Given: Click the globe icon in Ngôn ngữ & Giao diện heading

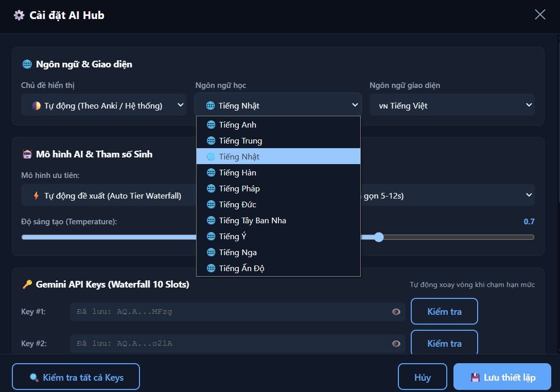Looking at the screenshot, I should (x=27, y=64).
